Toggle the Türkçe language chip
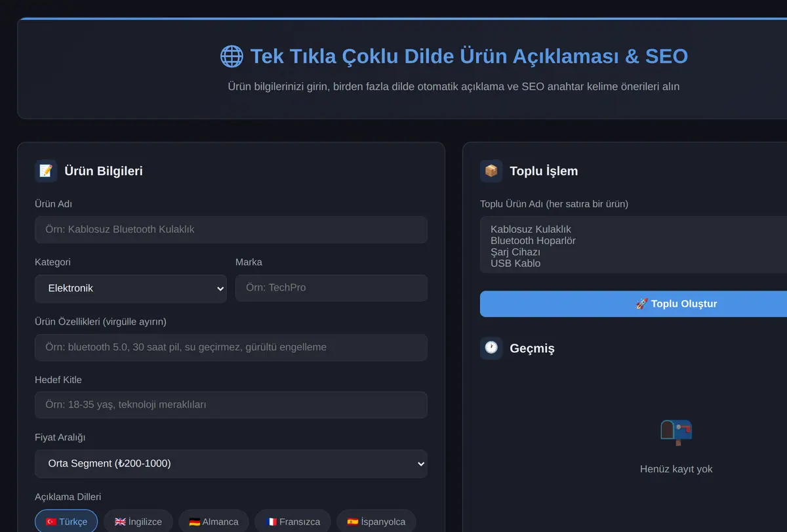Image resolution: width=787 pixels, height=532 pixels. [66, 522]
